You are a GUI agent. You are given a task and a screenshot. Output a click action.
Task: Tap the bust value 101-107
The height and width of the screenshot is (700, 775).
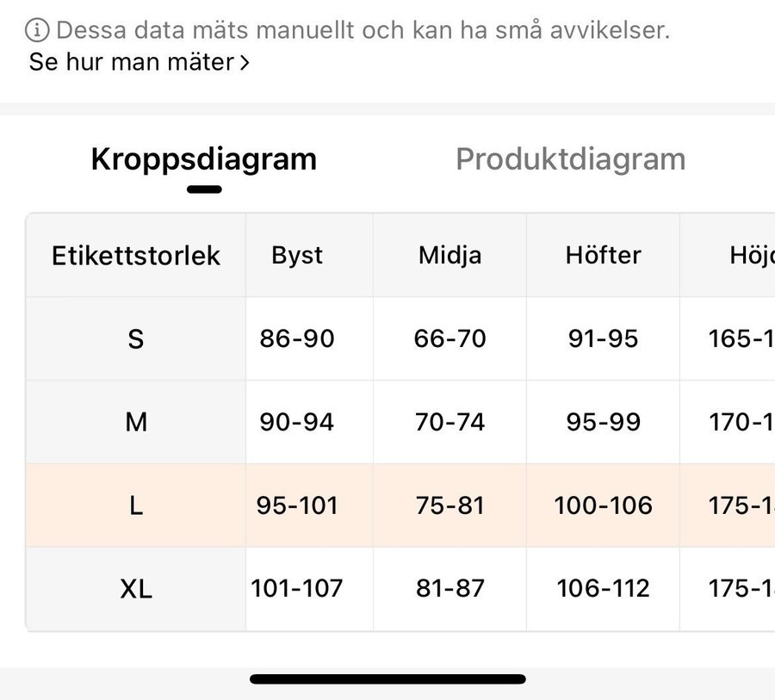(x=297, y=589)
